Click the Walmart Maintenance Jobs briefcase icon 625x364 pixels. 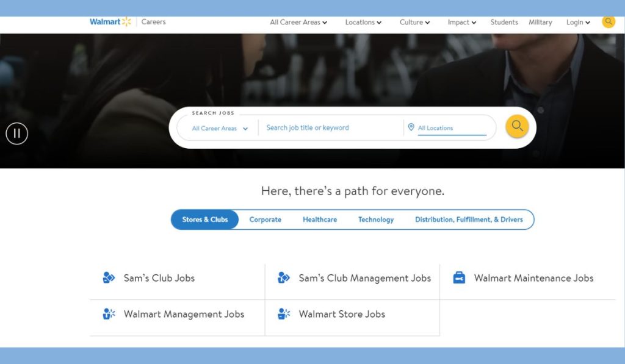[x=458, y=277]
